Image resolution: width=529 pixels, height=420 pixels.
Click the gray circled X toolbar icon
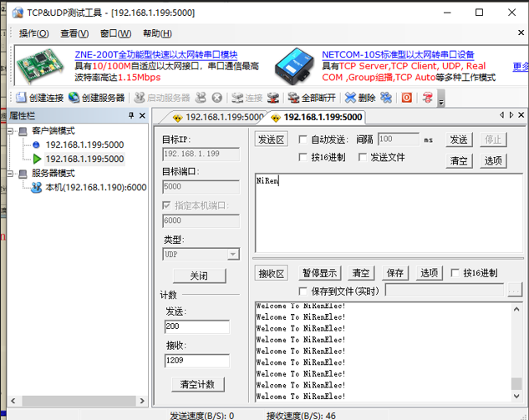[x=217, y=98]
